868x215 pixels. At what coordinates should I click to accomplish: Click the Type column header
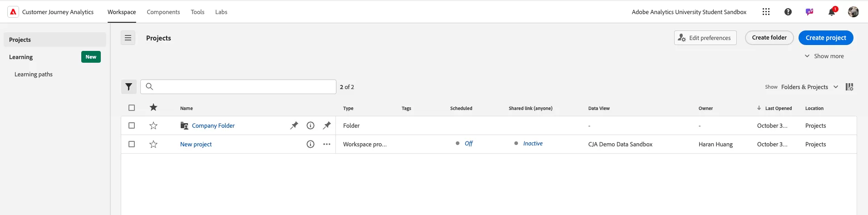[x=348, y=108]
